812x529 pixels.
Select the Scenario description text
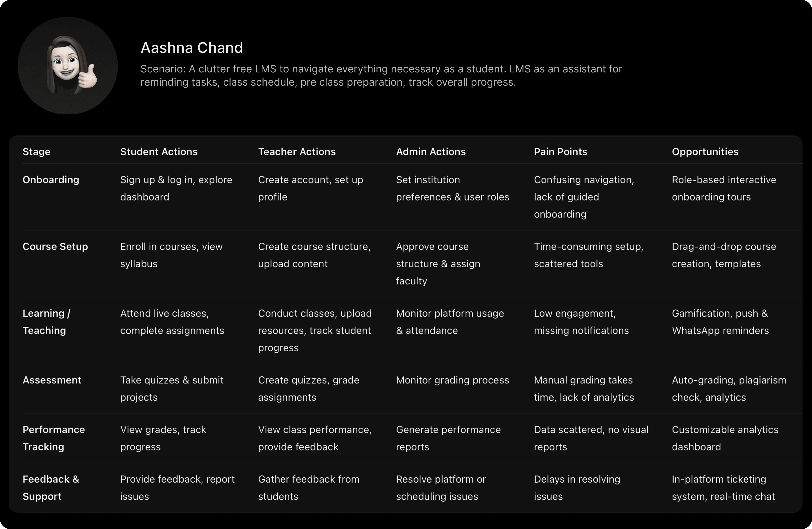(381, 75)
